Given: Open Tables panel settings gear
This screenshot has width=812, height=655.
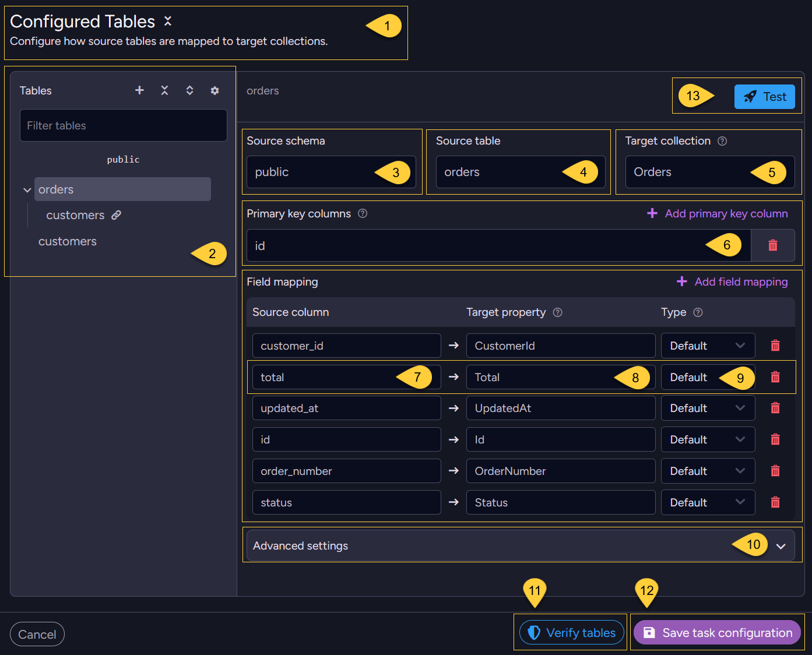Looking at the screenshot, I should point(215,90).
